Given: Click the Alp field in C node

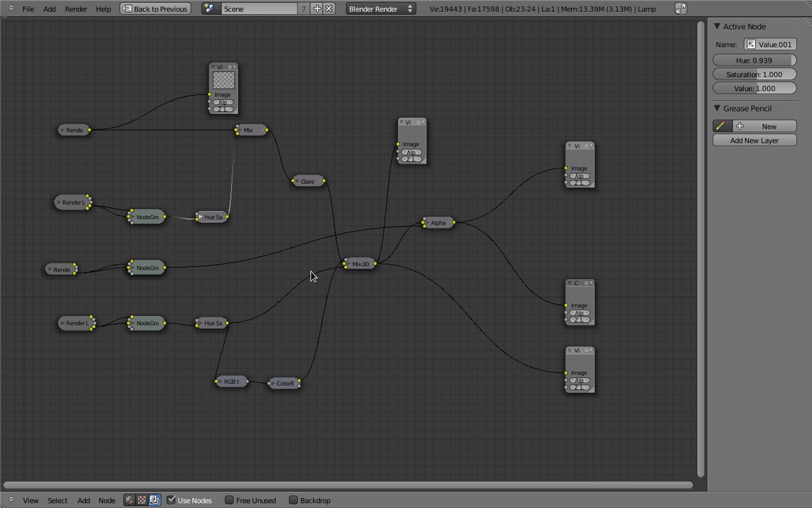Looking at the screenshot, I should tap(579, 313).
